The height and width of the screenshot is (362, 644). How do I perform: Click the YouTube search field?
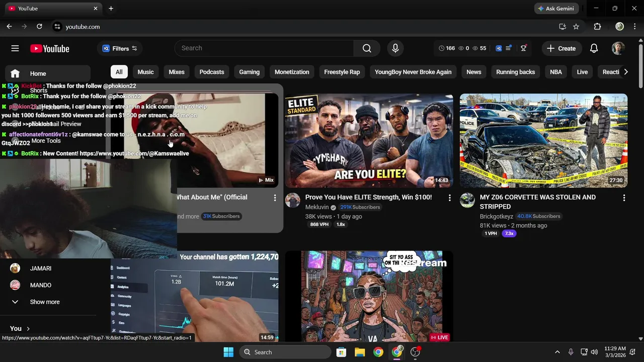pos(264,48)
